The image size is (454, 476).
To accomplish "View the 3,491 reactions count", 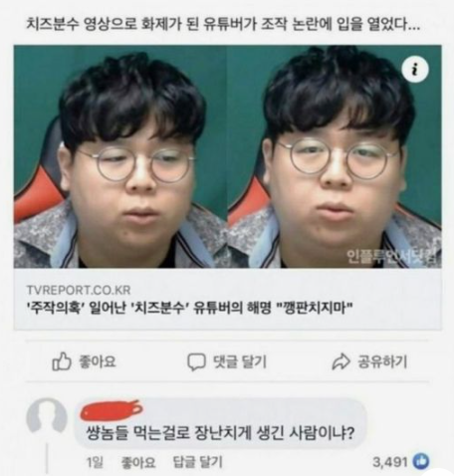I will point(390,462).
